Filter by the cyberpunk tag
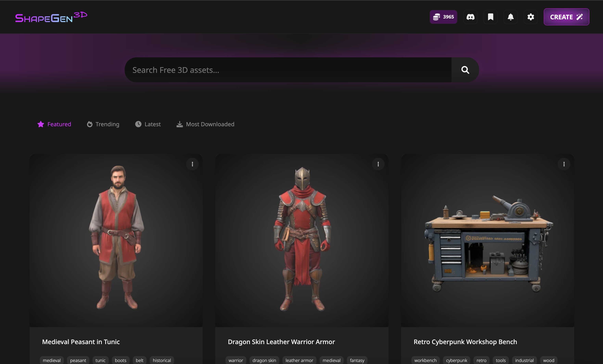Image resolution: width=603 pixels, height=364 pixels. tap(456, 360)
